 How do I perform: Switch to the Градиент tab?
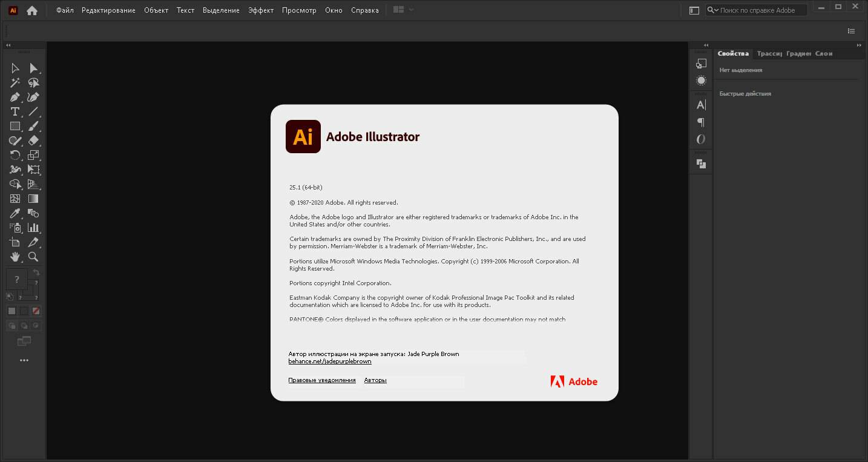798,53
